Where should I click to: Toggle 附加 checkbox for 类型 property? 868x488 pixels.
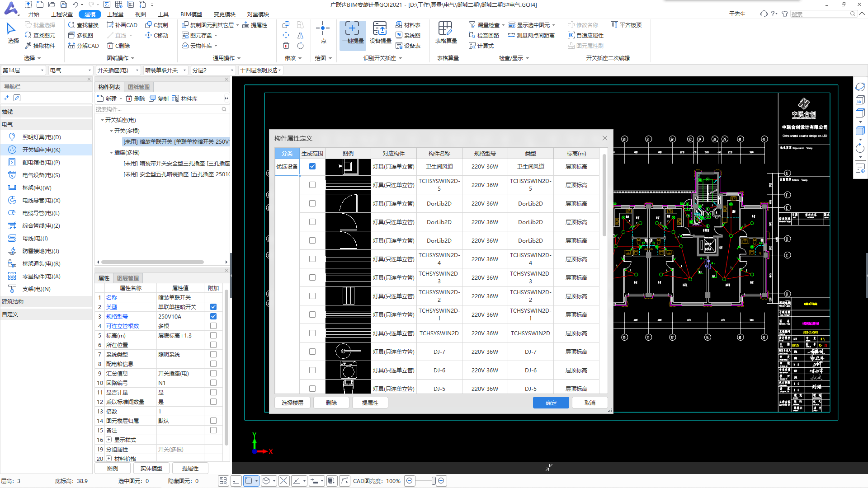tap(213, 307)
